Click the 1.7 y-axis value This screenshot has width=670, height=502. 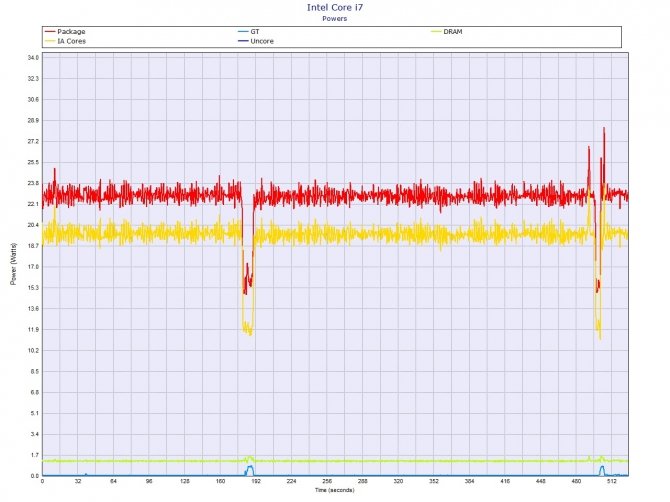[34, 455]
